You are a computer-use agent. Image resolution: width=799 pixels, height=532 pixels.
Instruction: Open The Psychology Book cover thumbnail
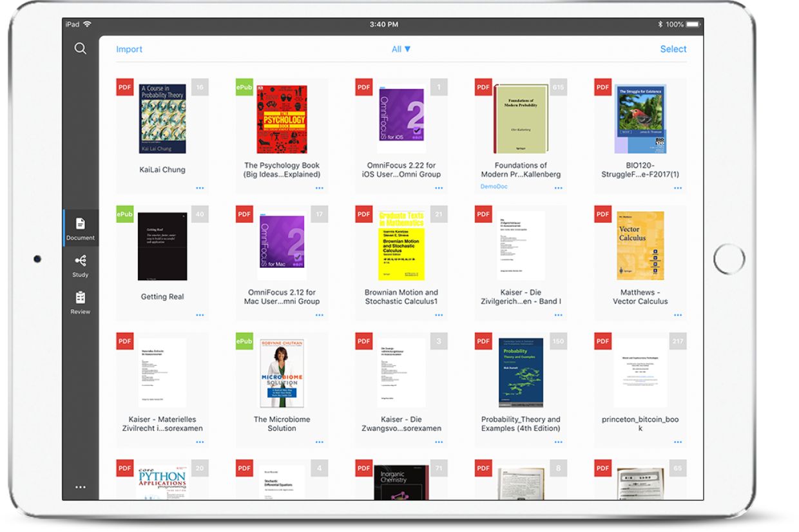[282, 119]
